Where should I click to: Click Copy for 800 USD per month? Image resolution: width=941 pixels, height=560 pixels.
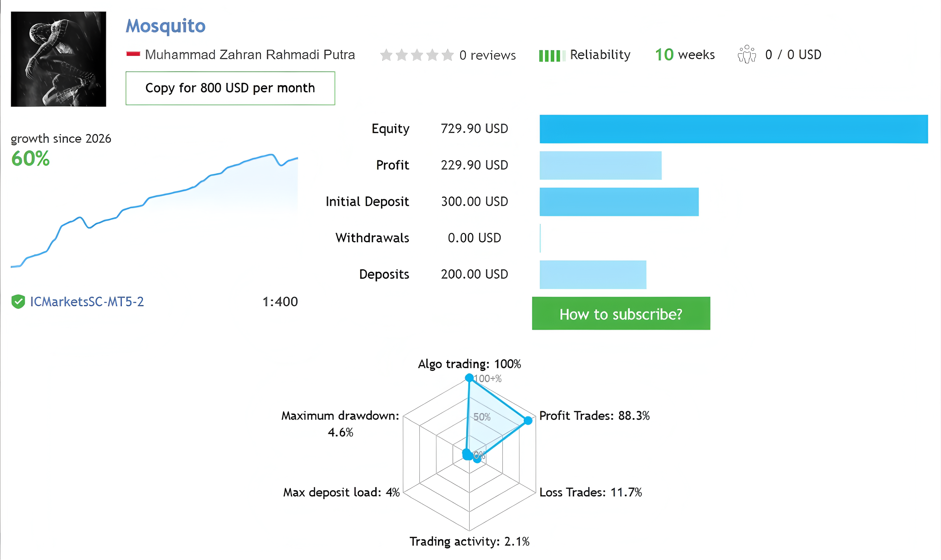coord(230,88)
